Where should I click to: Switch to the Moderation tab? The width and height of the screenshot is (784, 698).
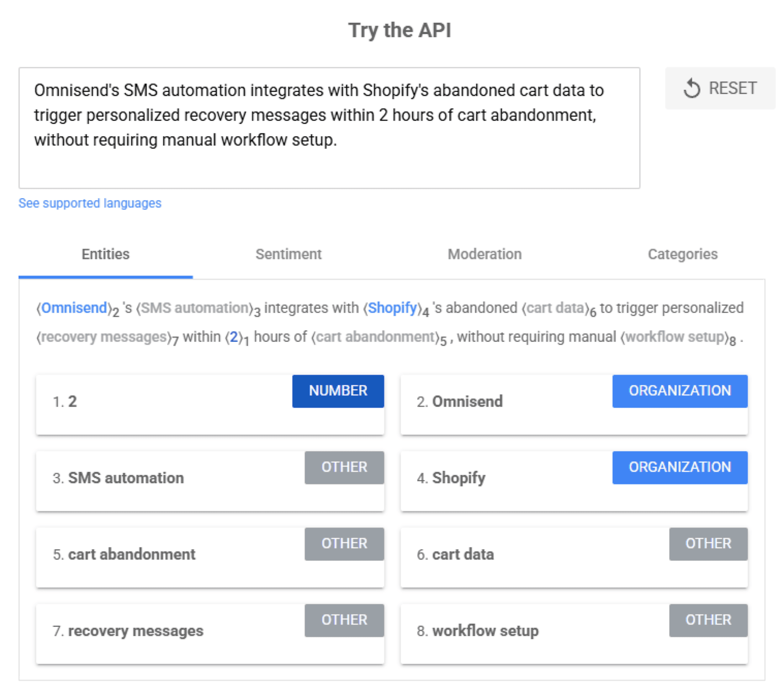tap(484, 254)
